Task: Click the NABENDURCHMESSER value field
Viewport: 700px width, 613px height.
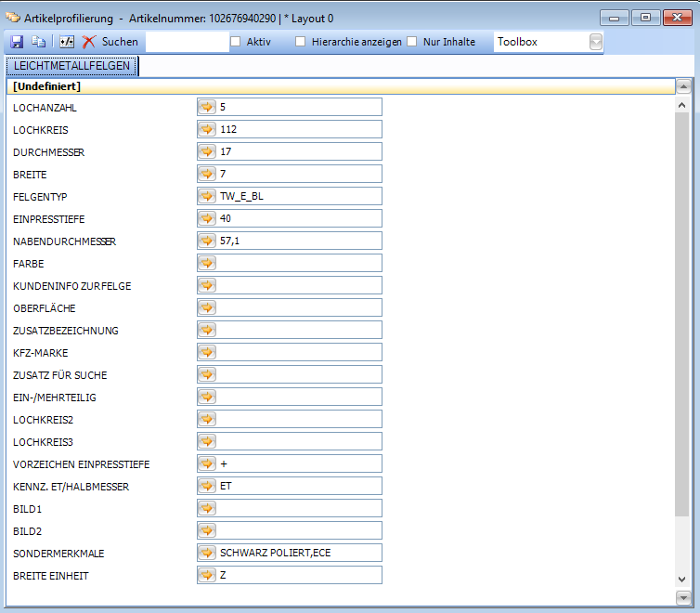Action: [298, 241]
